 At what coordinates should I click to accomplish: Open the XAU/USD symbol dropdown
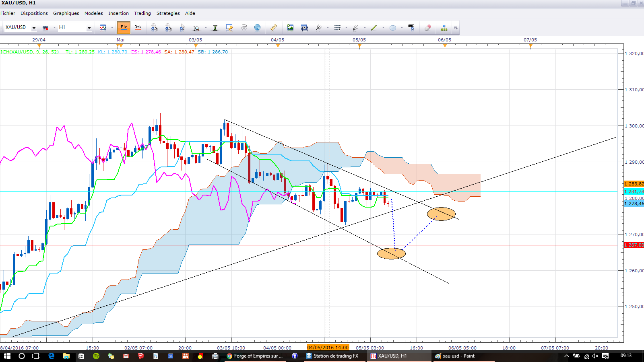click(34, 28)
